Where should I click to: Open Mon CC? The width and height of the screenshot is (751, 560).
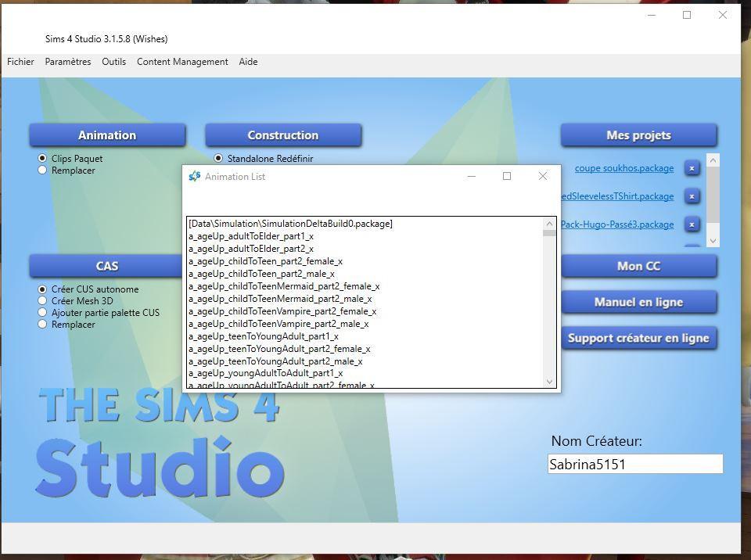[x=639, y=266]
